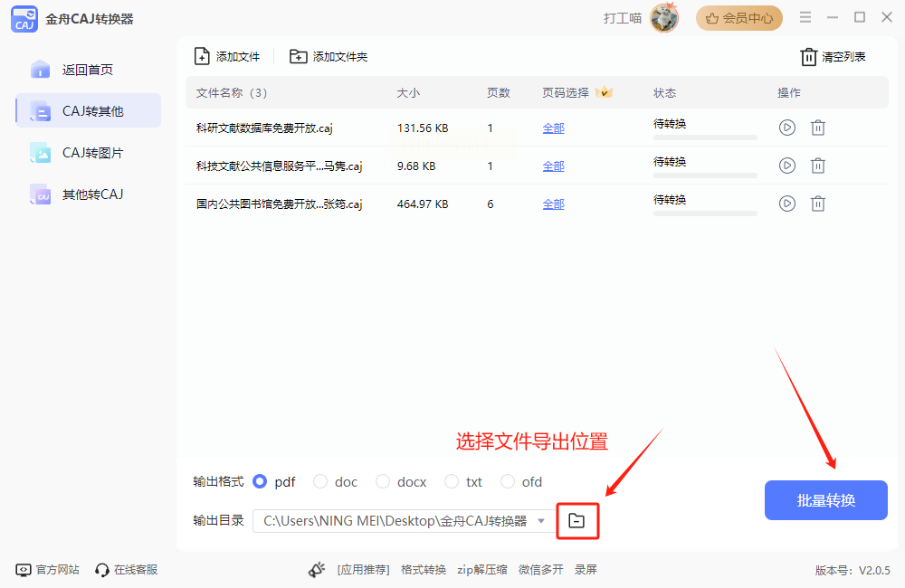Click the 批量转换 button
This screenshot has width=905, height=588.
click(826, 500)
